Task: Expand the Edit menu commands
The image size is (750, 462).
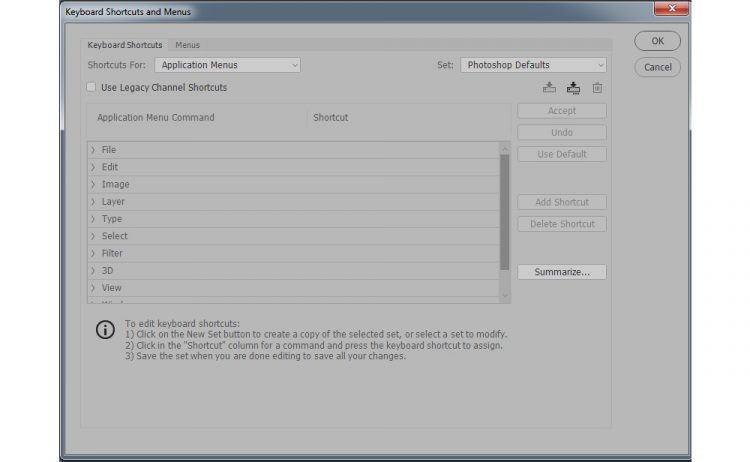Action: click(x=93, y=167)
